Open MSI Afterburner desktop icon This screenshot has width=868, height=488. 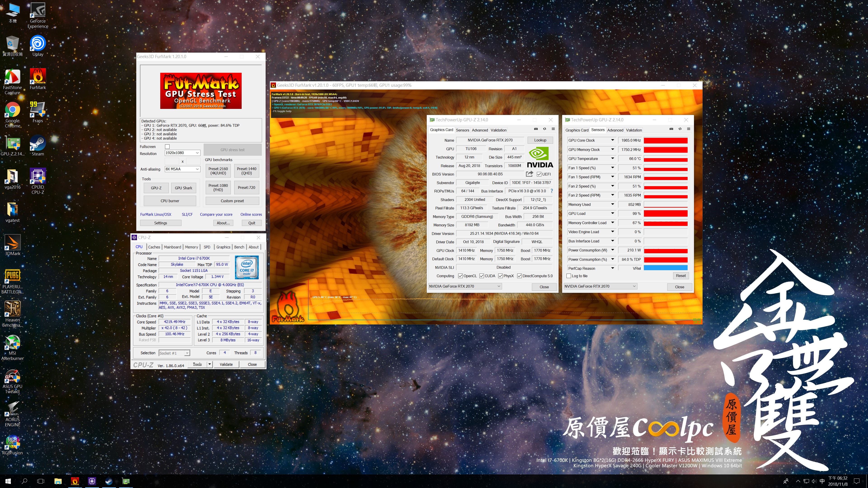point(12,347)
